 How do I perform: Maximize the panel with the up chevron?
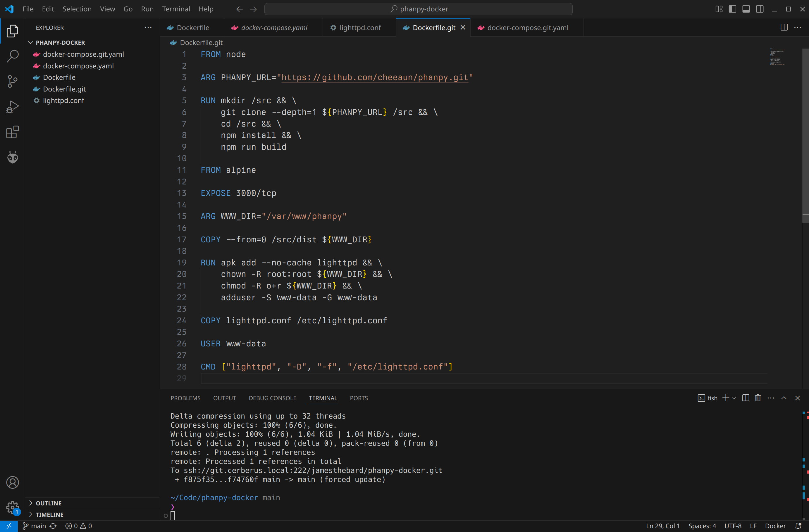tap(784, 398)
